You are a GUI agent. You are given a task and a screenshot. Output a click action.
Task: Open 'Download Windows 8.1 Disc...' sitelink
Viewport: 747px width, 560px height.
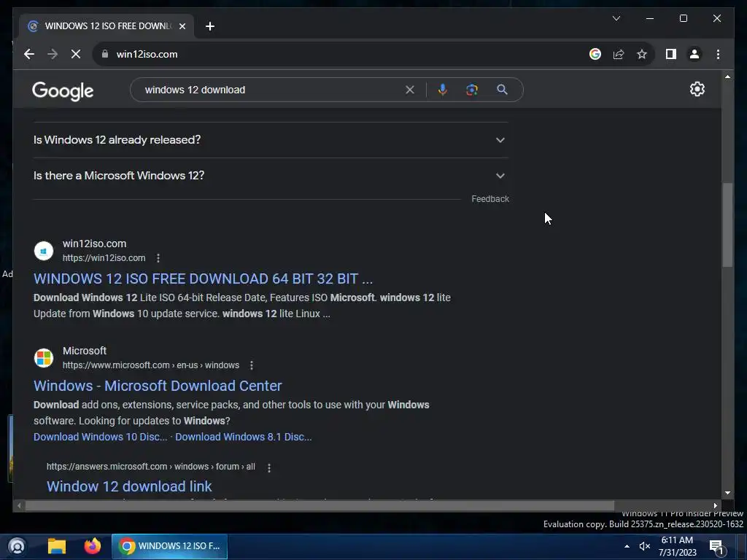tap(244, 437)
